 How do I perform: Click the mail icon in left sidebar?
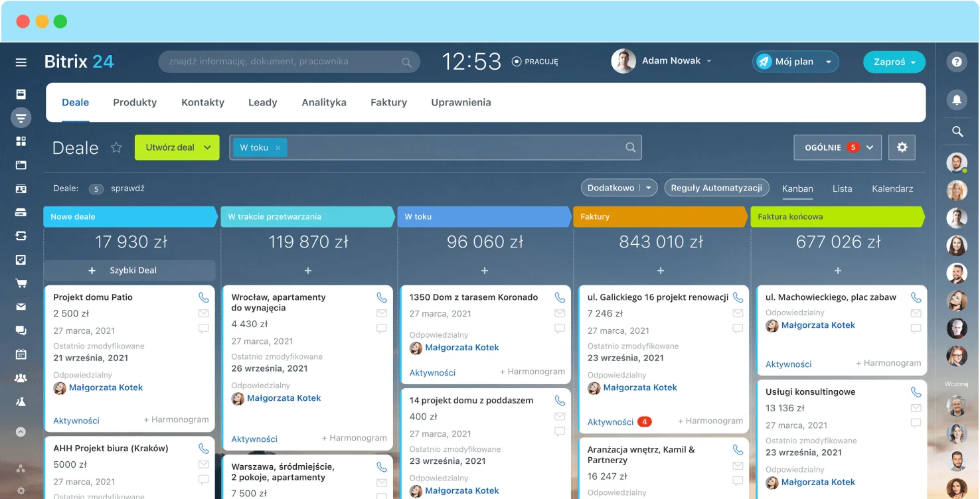pyautogui.click(x=21, y=307)
